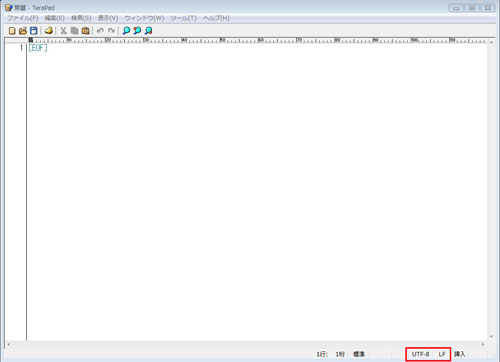This screenshot has height=362, width=500.
Task: Click UTF-8 encoding in status bar
Action: [x=420, y=354]
